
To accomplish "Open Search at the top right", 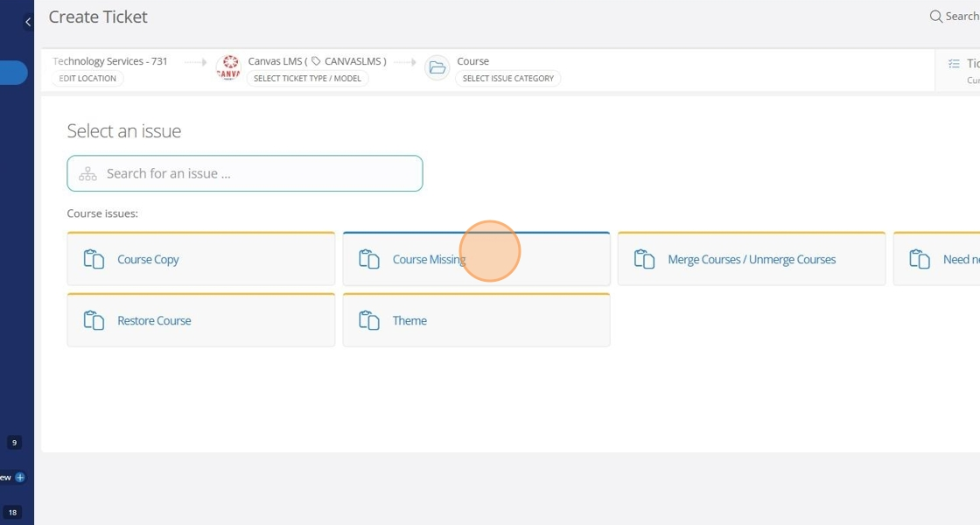I will click(x=954, y=17).
